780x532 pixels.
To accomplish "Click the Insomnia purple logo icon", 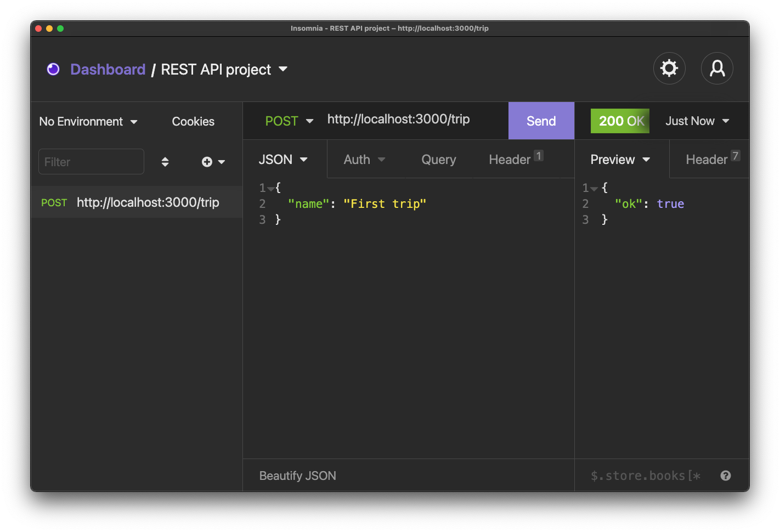I will [x=53, y=69].
